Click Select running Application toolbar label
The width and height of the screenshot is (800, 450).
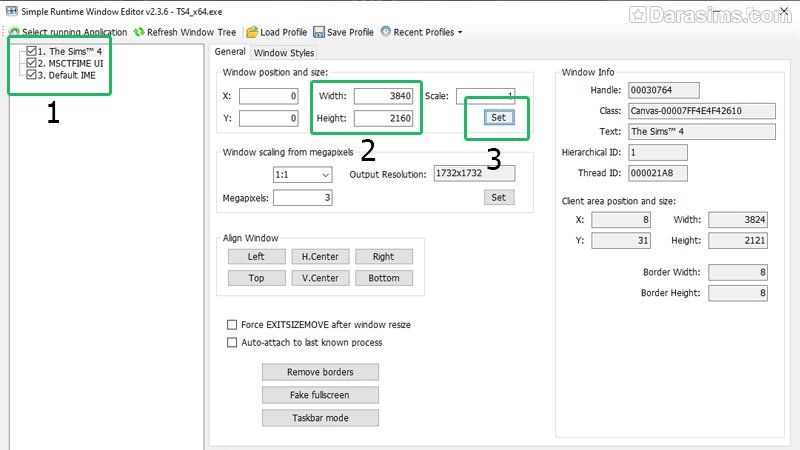[x=74, y=32]
